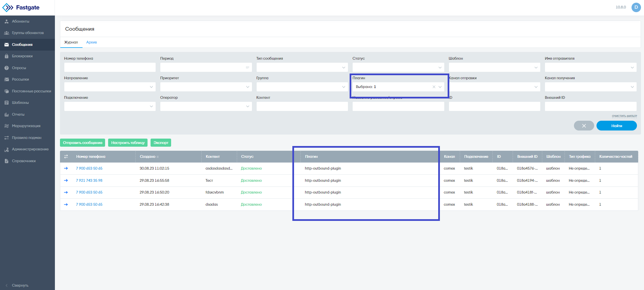Image resolution: width=644 pixels, height=290 pixels.
Task: Collapse sidebar with Свернуть chevron icon
Action: click(6, 285)
